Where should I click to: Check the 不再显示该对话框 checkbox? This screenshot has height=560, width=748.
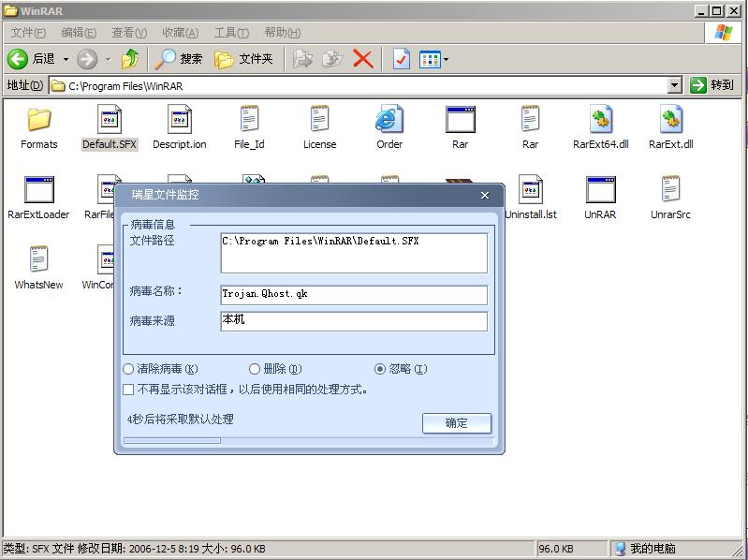tap(128, 390)
